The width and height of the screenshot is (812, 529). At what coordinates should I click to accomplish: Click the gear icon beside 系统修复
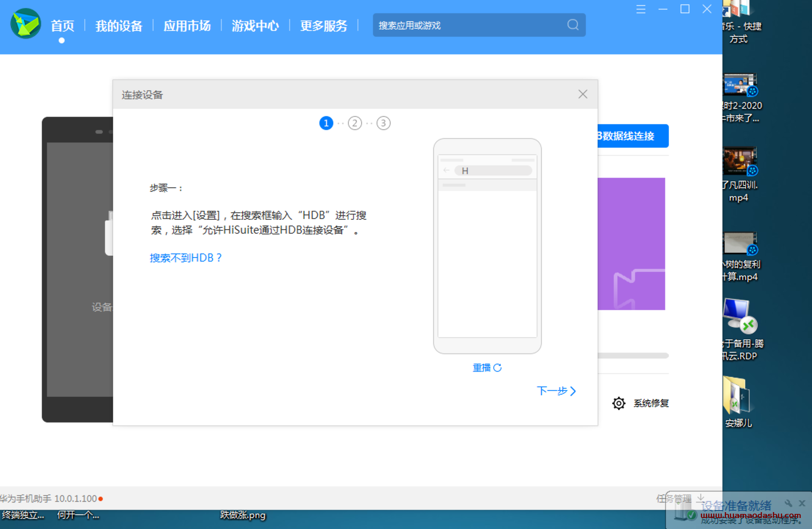click(x=619, y=403)
